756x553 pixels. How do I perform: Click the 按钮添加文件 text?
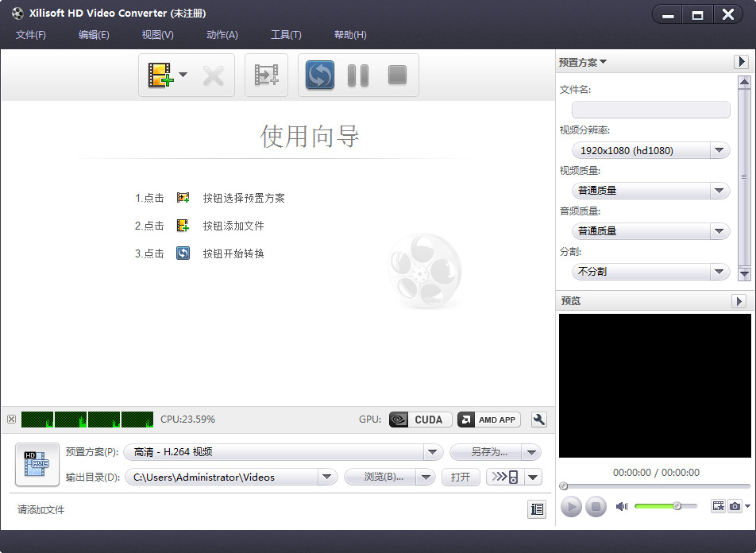click(233, 226)
